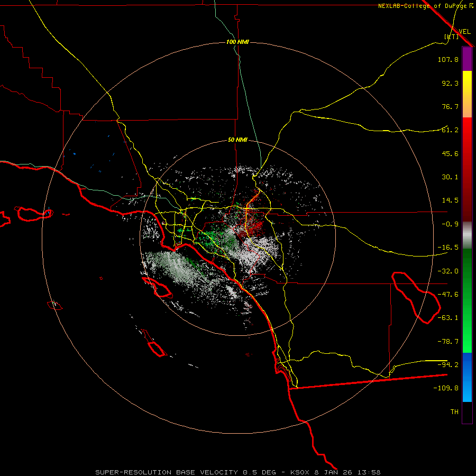
Task: Click the -109.8 velocity scale value
Action: [x=446, y=388]
